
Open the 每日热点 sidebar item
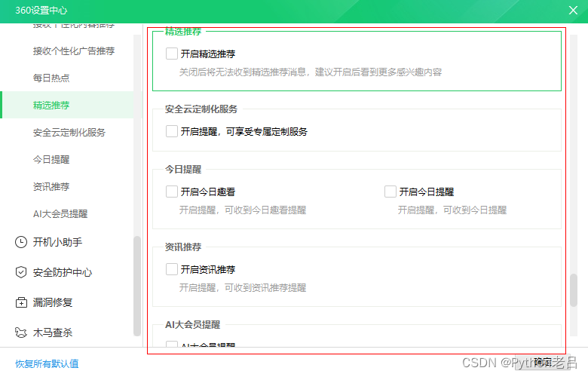(51, 78)
